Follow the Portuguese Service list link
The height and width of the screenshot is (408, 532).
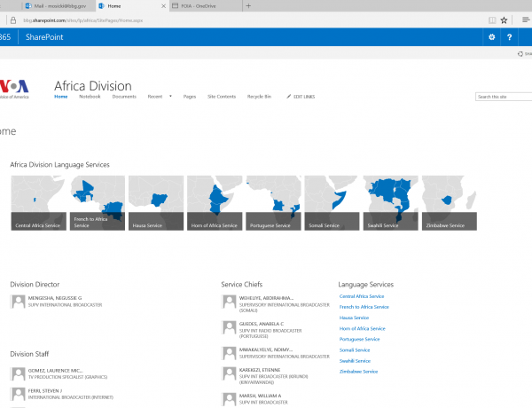(x=360, y=339)
